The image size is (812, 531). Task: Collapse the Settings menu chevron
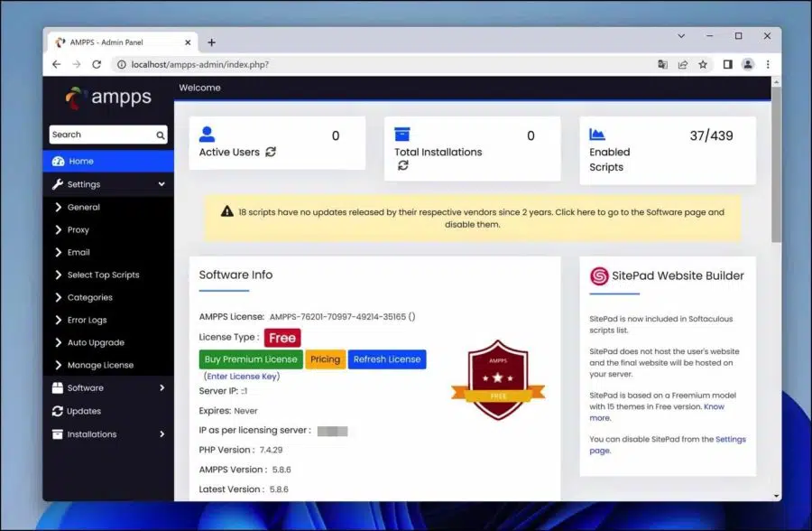(x=161, y=184)
